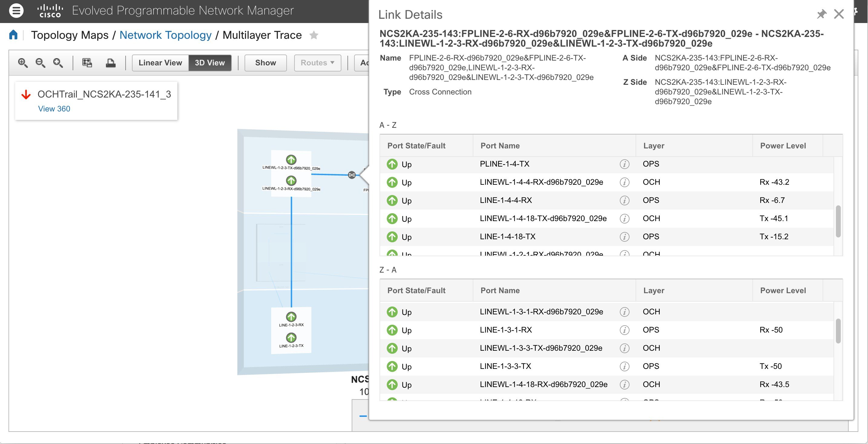Viewport: 868px width, 444px height.
Task: Open the Routes dropdown
Action: point(317,63)
